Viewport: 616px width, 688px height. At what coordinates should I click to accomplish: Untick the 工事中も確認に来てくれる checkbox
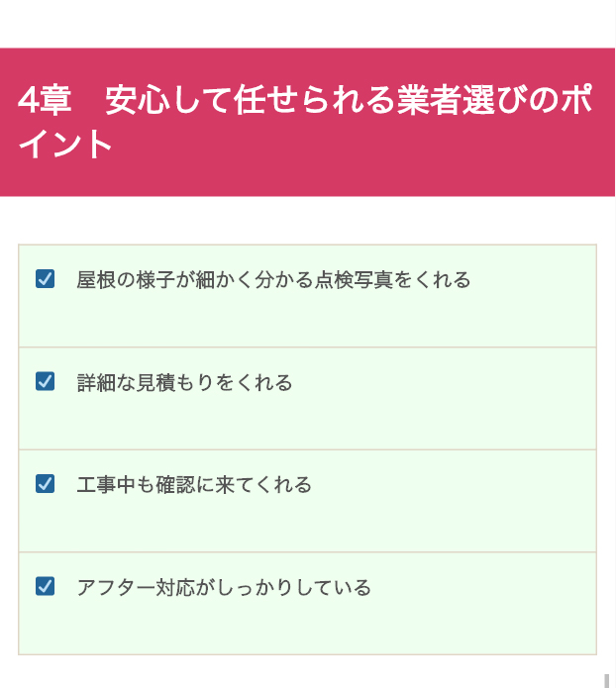45,484
